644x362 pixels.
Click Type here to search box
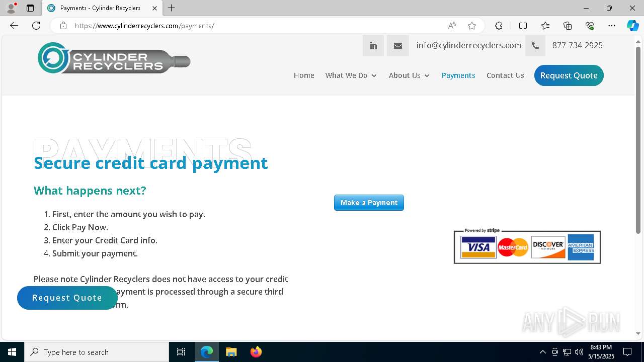pos(97,352)
